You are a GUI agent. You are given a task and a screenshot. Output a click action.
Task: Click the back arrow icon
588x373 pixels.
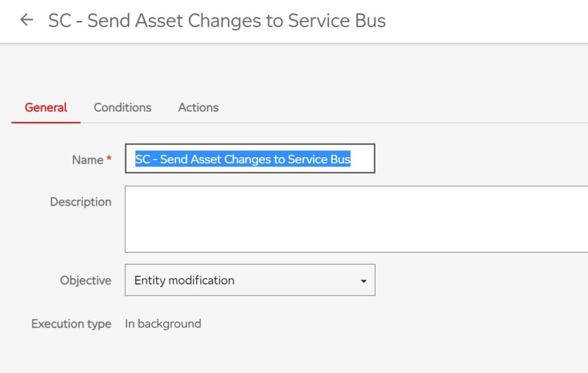(26, 21)
